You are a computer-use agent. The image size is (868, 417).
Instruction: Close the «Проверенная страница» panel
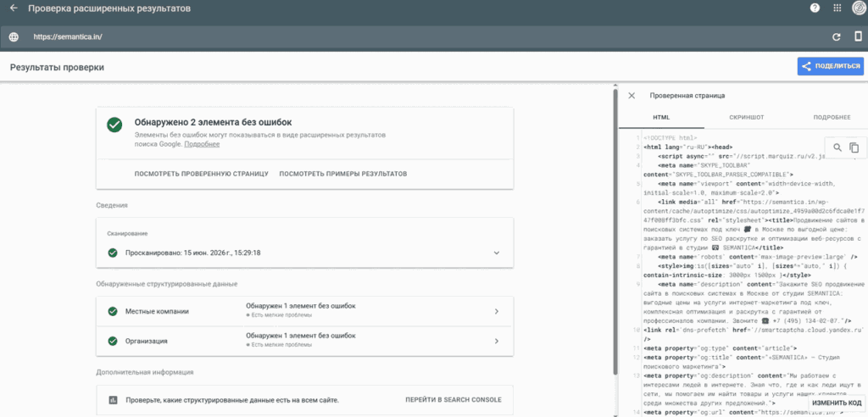click(631, 96)
